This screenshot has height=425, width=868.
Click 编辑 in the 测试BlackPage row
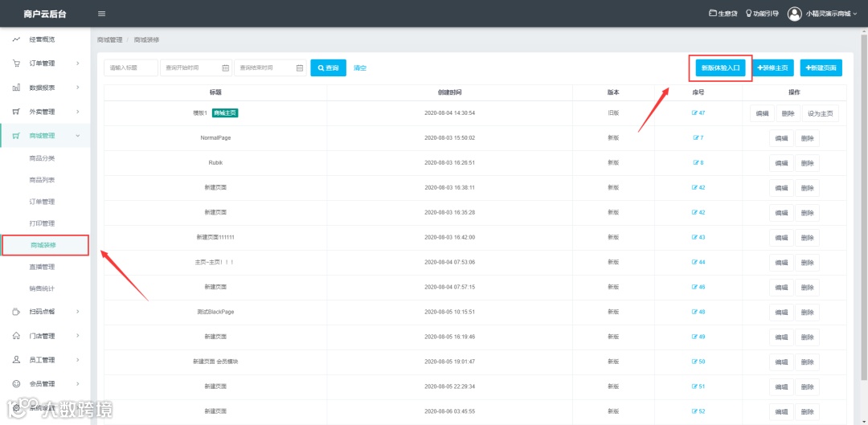pos(781,313)
